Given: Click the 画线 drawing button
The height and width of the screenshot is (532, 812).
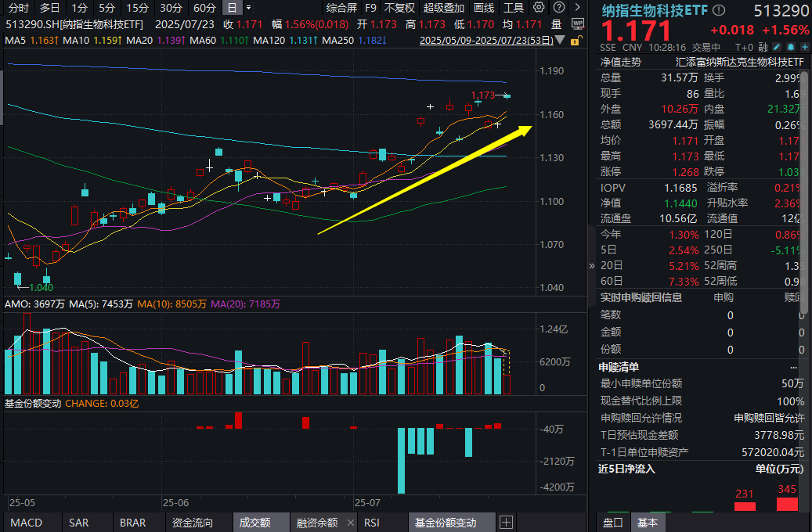Looking at the screenshot, I should [x=484, y=8].
